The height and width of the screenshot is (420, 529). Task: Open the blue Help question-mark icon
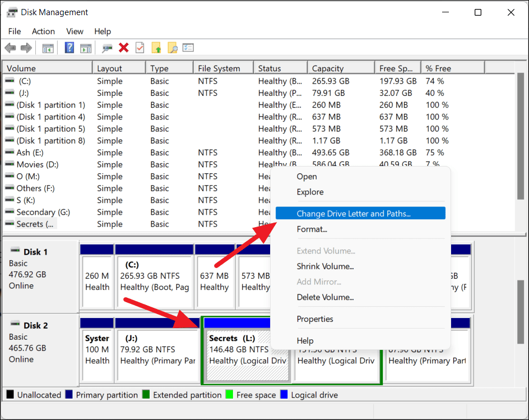69,48
